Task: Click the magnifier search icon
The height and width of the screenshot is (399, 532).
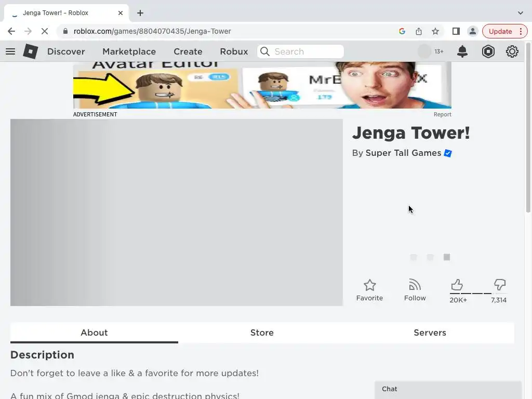Action: click(264, 51)
